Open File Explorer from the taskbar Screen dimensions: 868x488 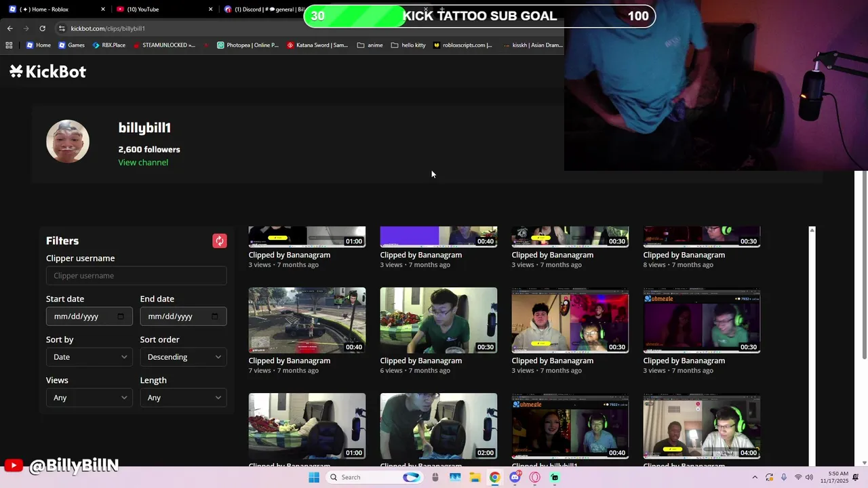point(475,477)
